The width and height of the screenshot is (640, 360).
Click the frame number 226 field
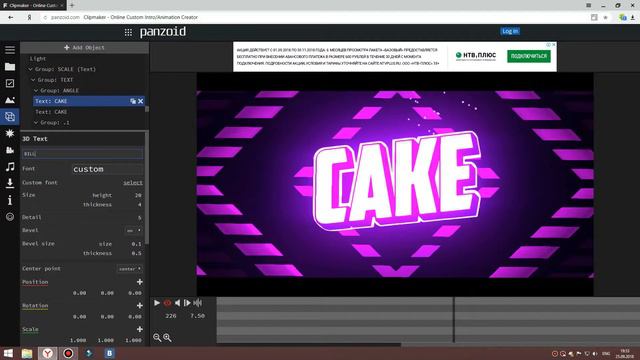[x=171, y=316]
